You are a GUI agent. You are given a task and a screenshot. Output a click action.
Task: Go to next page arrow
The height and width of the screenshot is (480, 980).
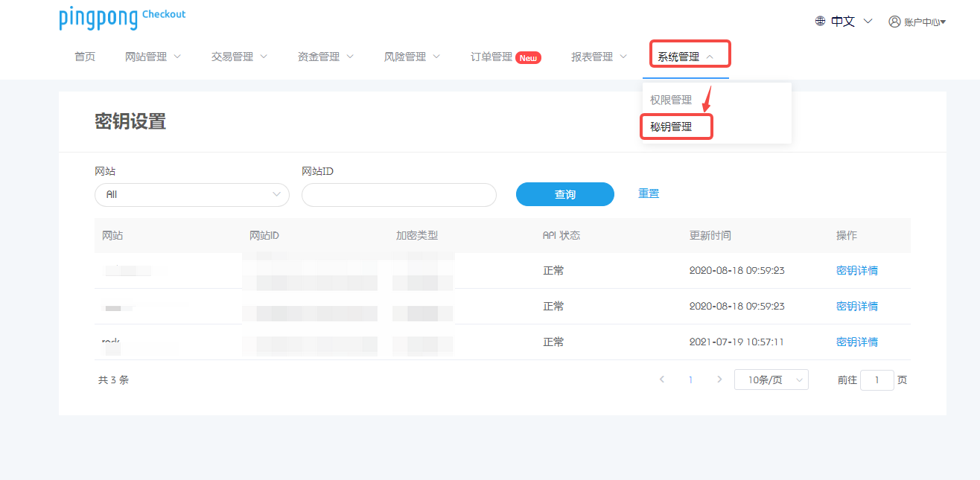(719, 380)
